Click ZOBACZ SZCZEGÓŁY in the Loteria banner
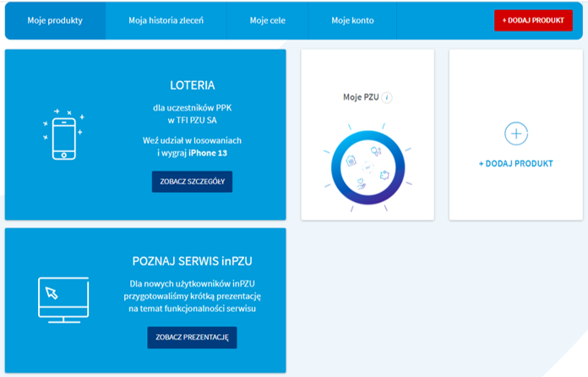The image size is (588, 377). pos(192,182)
